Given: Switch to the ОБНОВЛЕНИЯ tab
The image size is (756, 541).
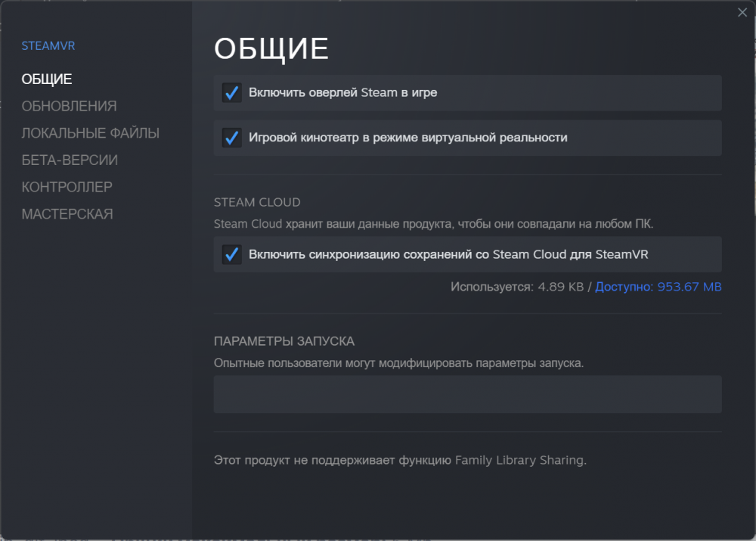Looking at the screenshot, I should coord(68,105).
